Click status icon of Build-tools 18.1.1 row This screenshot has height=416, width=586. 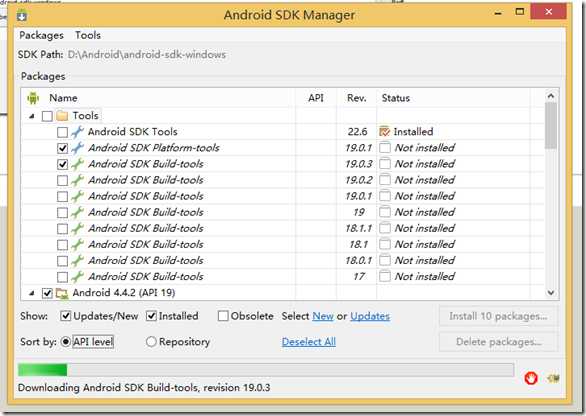[x=385, y=228]
